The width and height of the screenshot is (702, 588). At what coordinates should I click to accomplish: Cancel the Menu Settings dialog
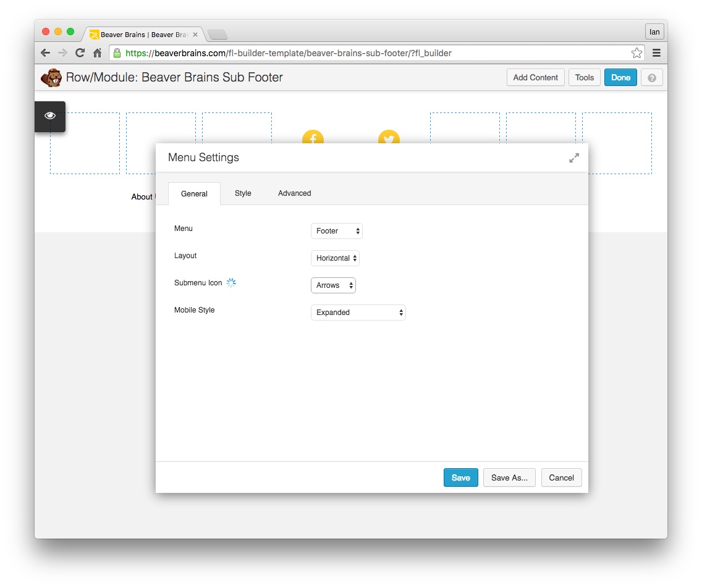pos(562,478)
